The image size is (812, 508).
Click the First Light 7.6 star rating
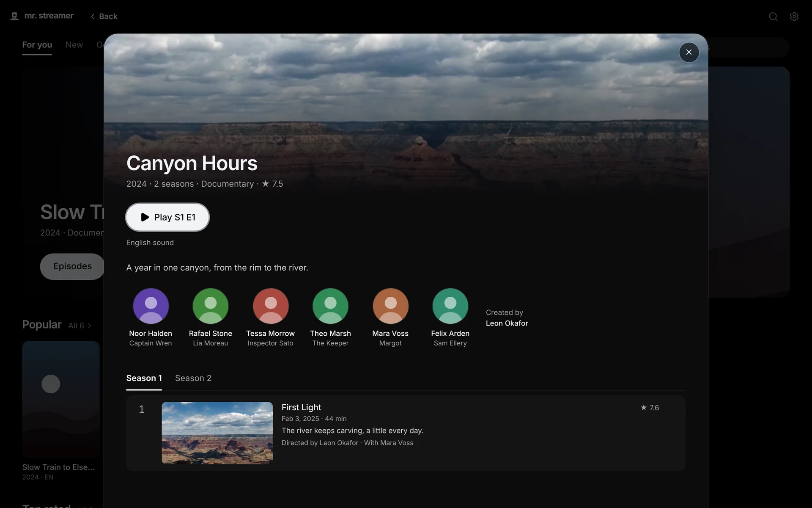coord(650,408)
